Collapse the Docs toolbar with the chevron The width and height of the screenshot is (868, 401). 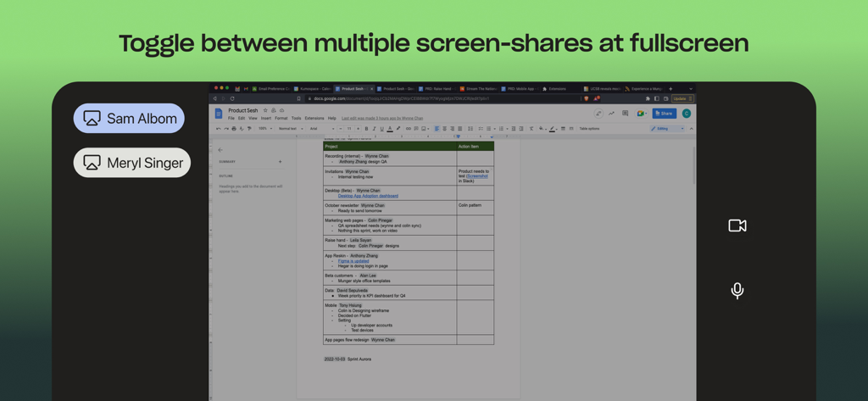[692, 129]
